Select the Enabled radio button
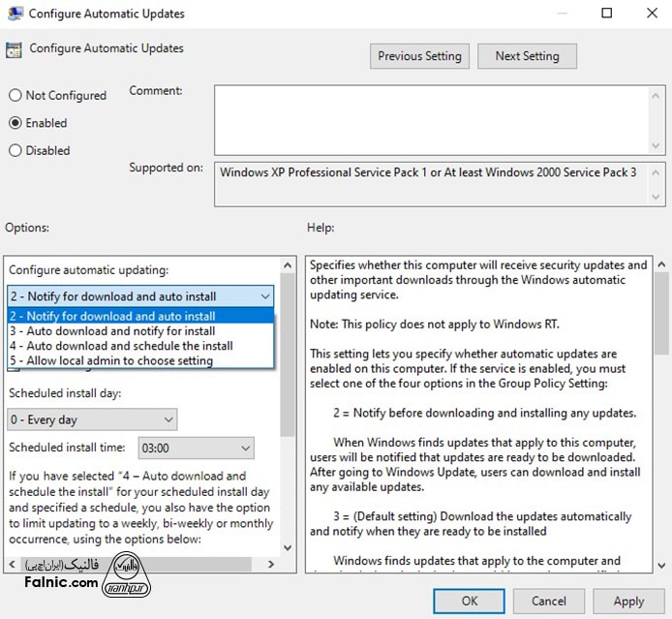The width and height of the screenshot is (672, 619). [x=15, y=123]
